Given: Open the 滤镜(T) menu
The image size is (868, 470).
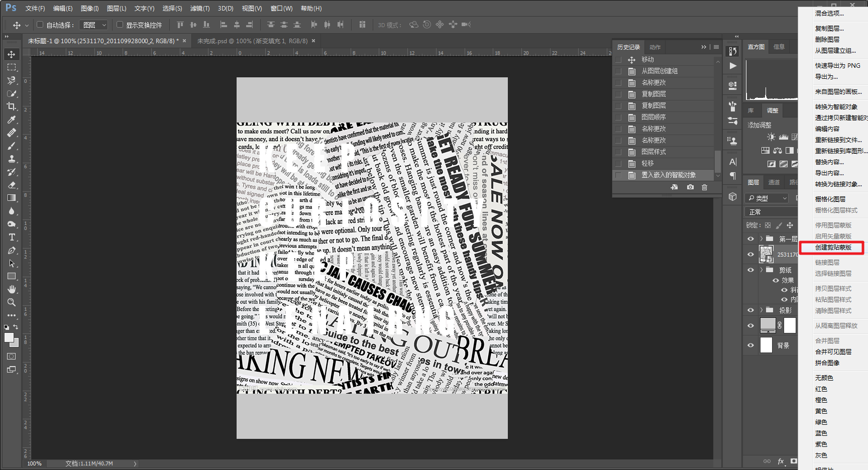Looking at the screenshot, I should tap(200, 9).
